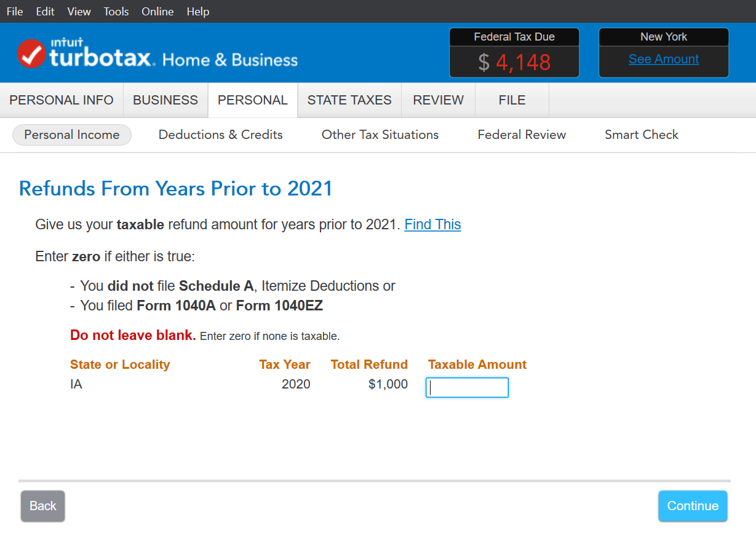Open the Edit menu

point(45,12)
